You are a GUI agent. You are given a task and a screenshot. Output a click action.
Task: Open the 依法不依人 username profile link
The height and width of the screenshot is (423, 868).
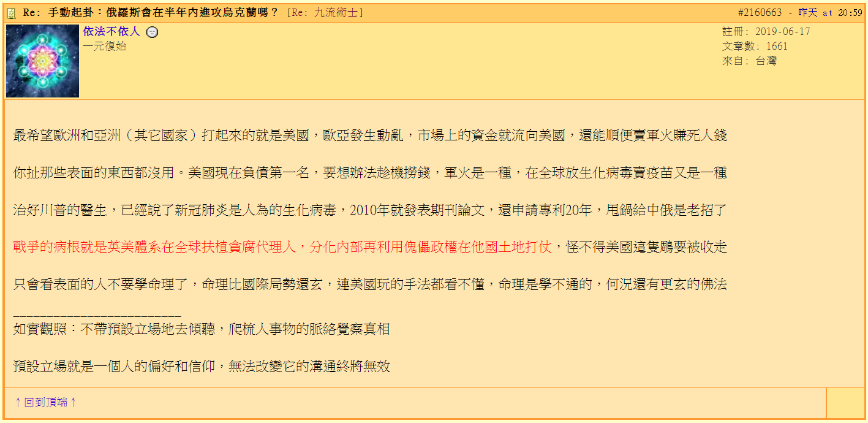(110, 31)
